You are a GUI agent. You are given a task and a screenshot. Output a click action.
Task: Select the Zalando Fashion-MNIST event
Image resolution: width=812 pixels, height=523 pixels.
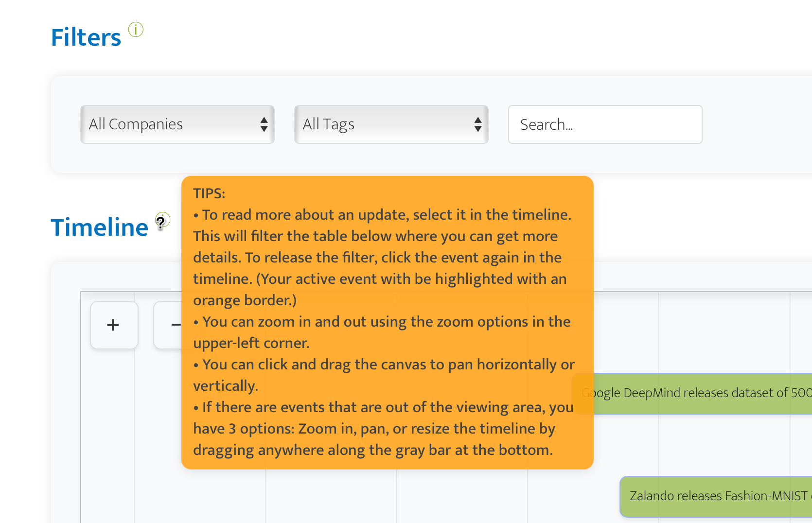pos(716,496)
